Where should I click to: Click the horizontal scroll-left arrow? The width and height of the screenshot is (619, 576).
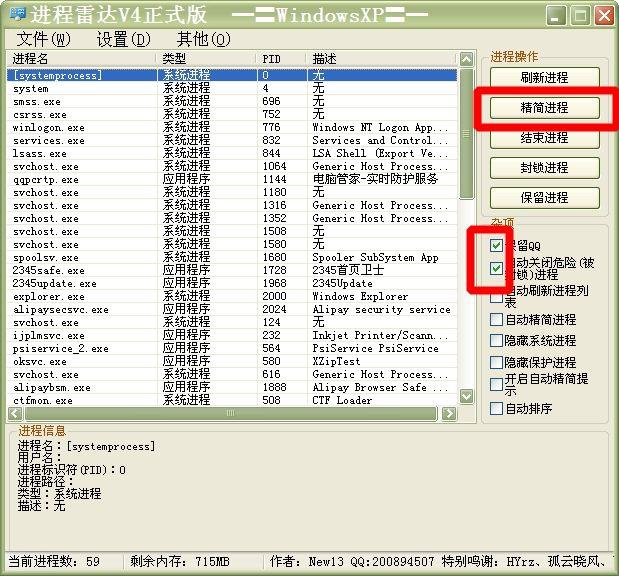click(15, 413)
